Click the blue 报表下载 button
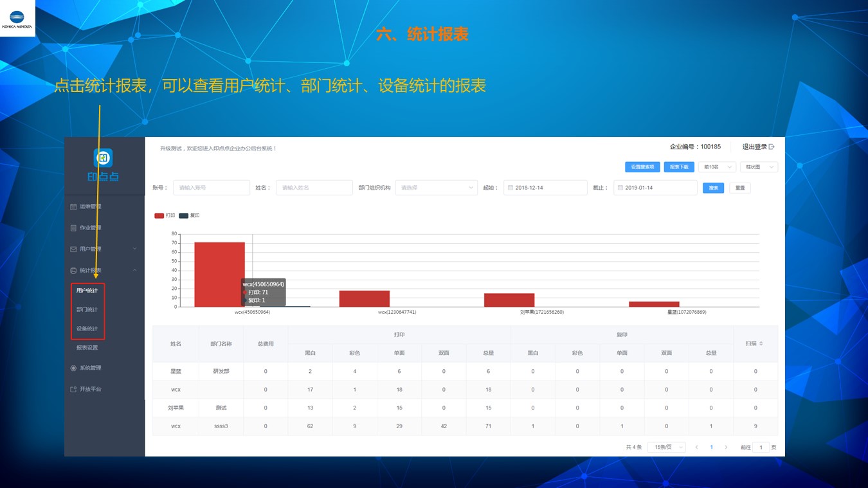The height and width of the screenshot is (488, 868). (x=679, y=167)
